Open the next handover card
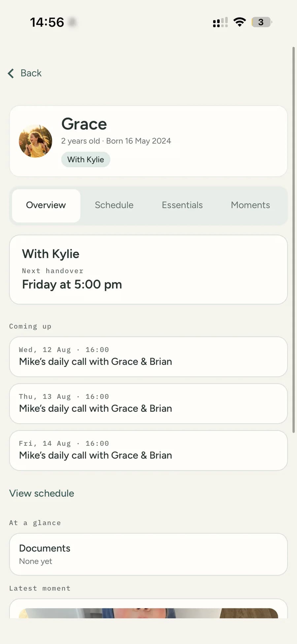The image size is (297, 644). (x=148, y=270)
